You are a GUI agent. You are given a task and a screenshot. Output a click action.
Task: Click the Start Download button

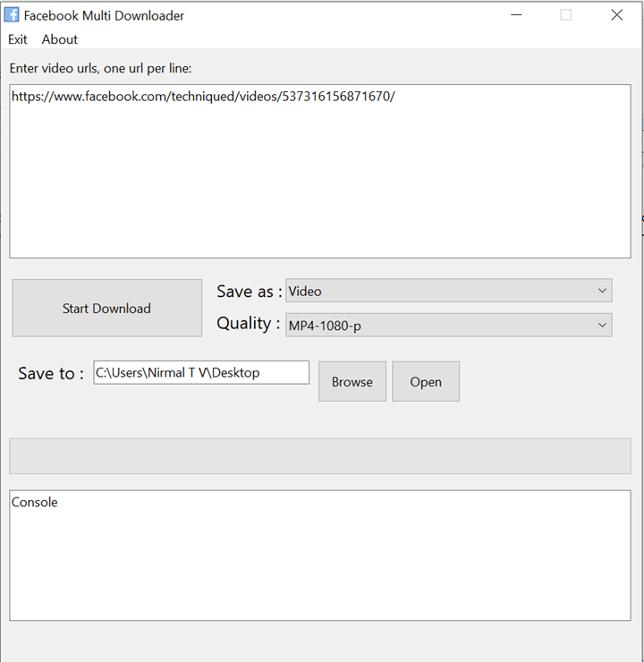(106, 308)
